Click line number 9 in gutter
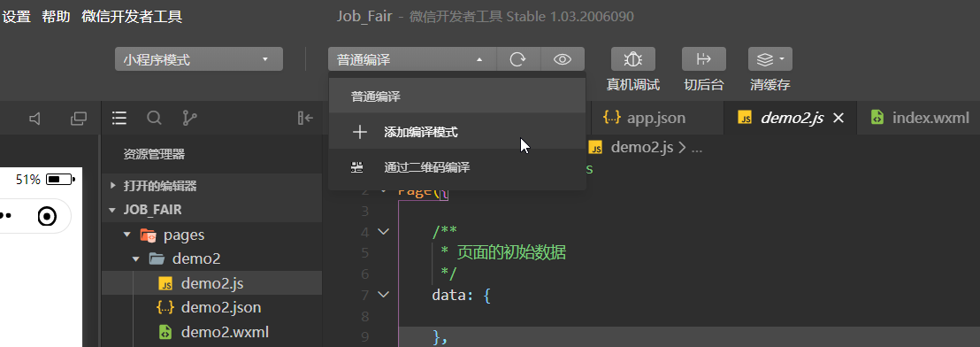 point(365,337)
